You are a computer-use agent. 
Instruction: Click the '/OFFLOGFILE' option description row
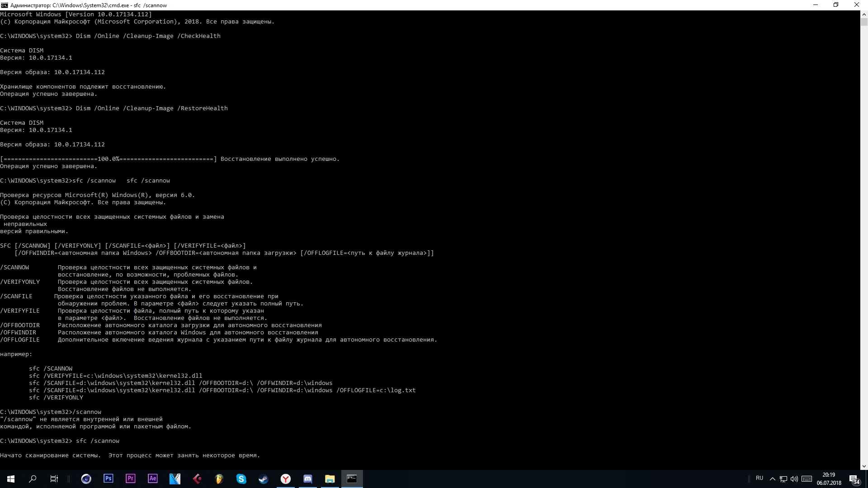tap(219, 340)
